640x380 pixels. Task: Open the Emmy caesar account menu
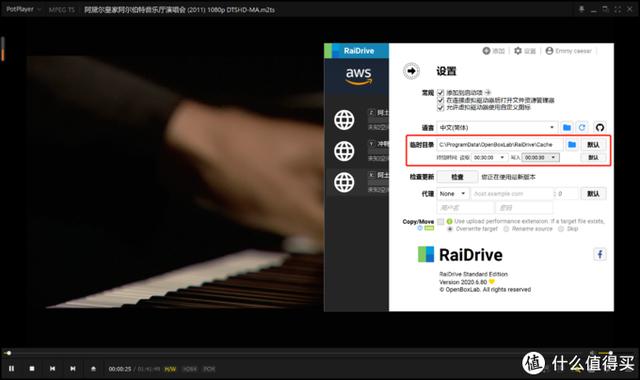569,51
